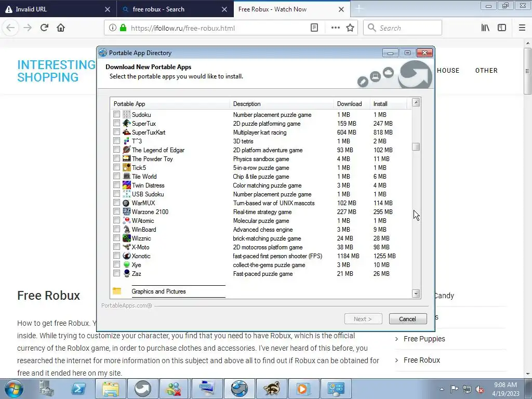Viewport: 532px width, 399px height.
Task: Click The Powder Toy icon
Action: pos(127,158)
